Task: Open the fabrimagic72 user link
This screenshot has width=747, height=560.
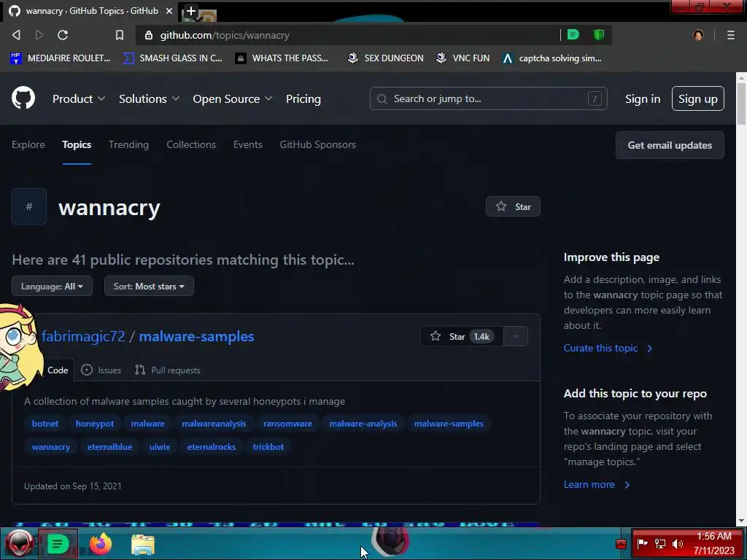Action: pyautogui.click(x=83, y=336)
